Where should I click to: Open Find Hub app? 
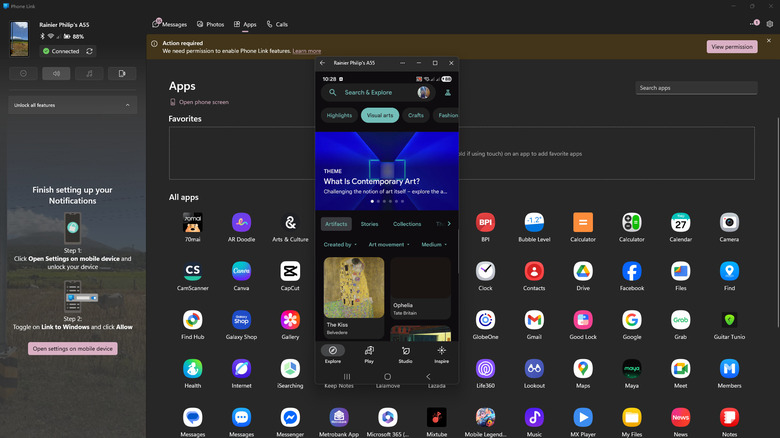point(193,320)
